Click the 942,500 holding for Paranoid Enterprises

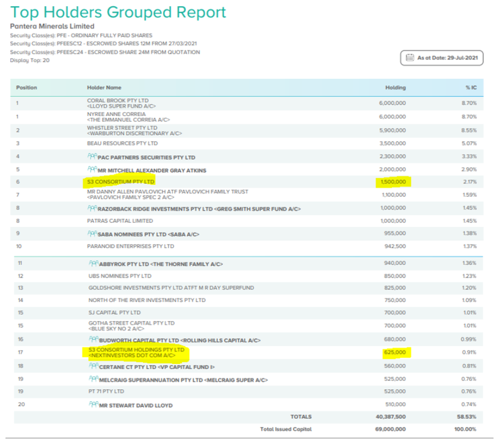pyautogui.click(x=395, y=246)
